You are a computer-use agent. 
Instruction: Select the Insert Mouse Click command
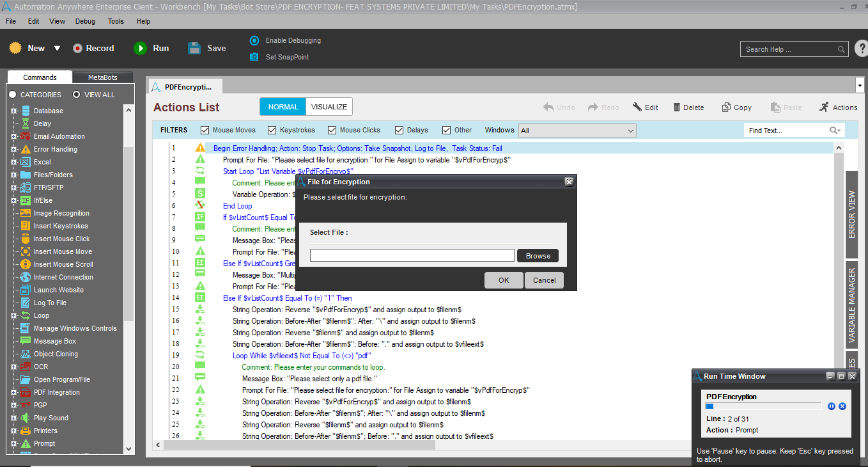(x=61, y=239)
